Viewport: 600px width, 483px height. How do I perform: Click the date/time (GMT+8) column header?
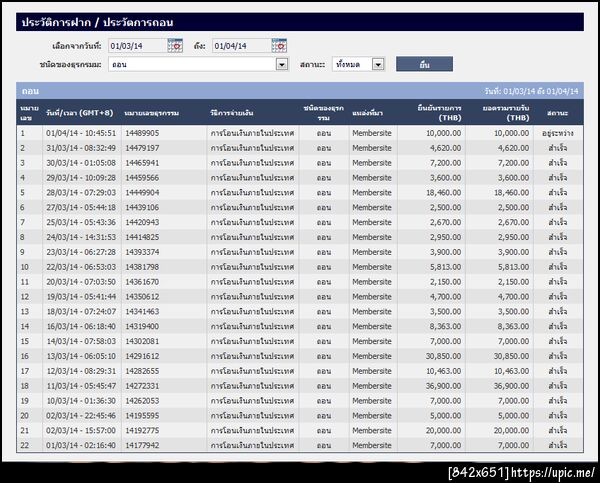[x=80, y=113]
